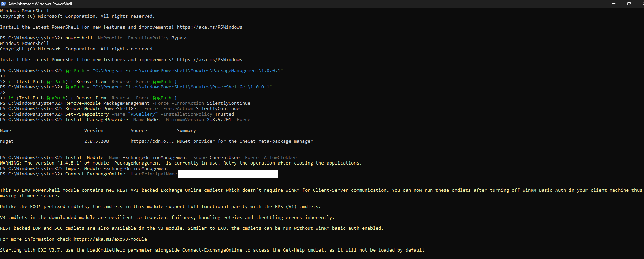The image size is (644, 259).
Task: Click the "Source" column header
Action: pos(139,131)
